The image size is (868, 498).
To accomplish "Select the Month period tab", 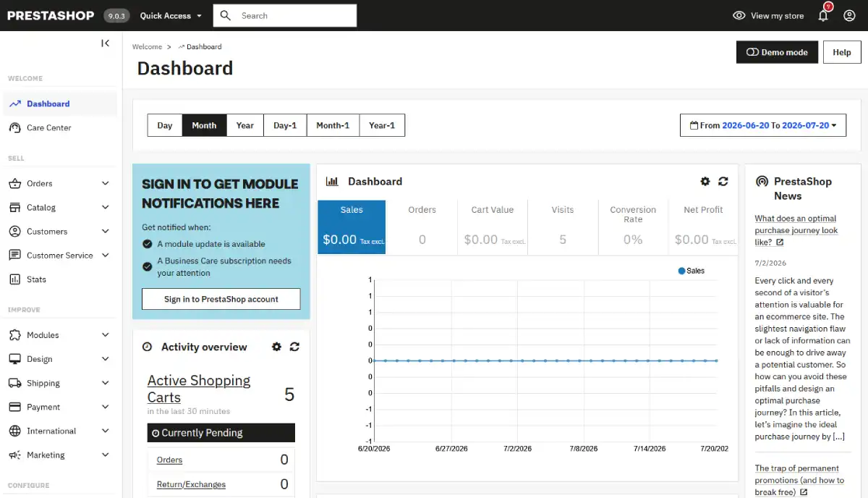I will [204, 125].
